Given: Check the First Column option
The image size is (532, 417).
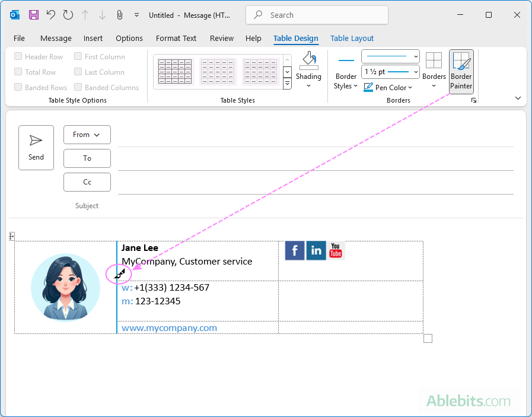Looking at the screenshot, I should (x=78, y=56).
